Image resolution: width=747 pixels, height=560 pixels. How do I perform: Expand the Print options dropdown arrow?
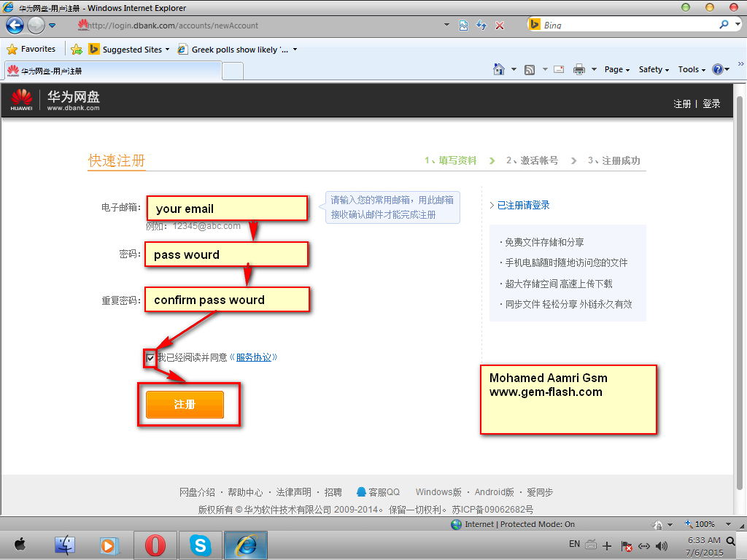(594, 69)
